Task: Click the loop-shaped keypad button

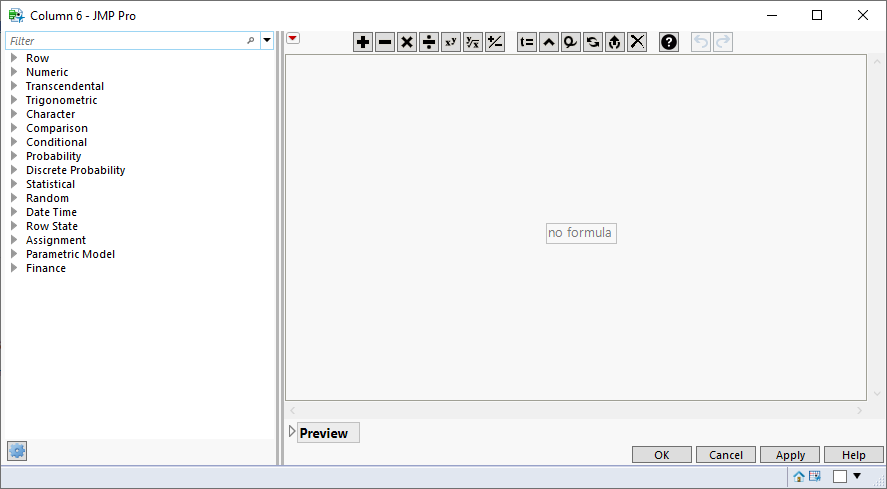Action: point(571,42)
